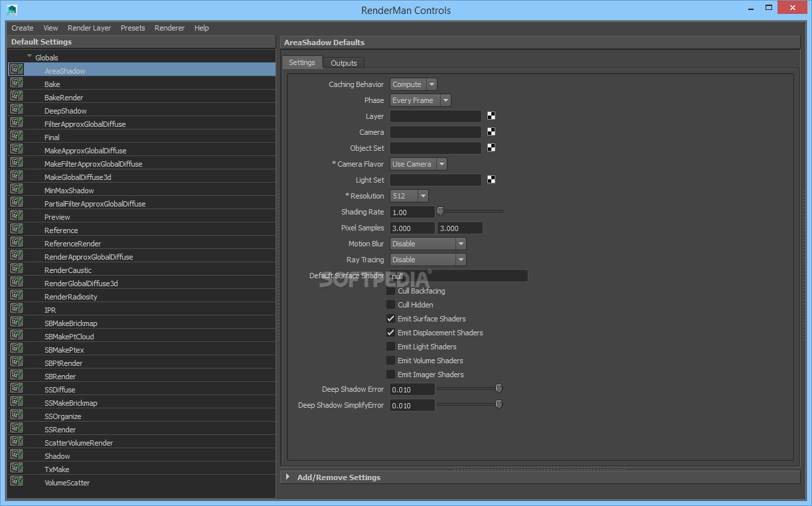Open the Create menu
812x506 pixels.
(23, 28)
